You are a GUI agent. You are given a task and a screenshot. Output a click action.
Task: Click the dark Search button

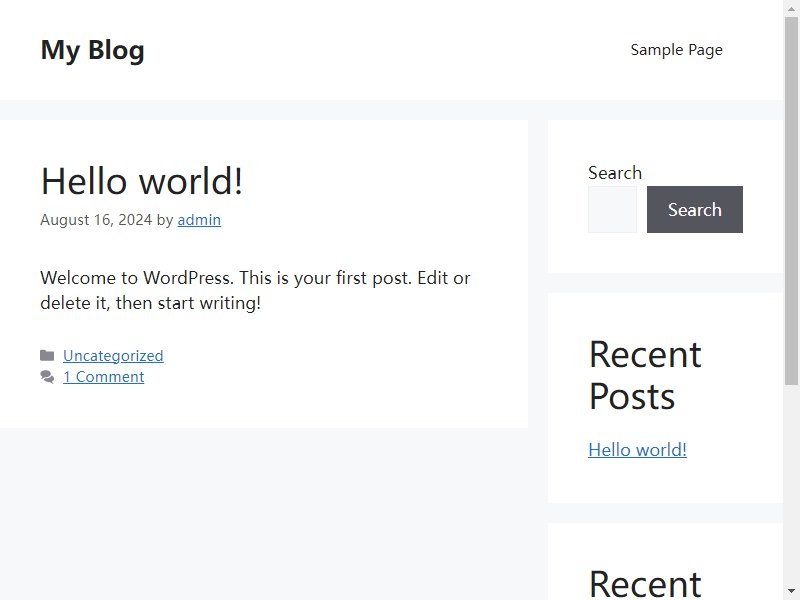coord(695,210)
